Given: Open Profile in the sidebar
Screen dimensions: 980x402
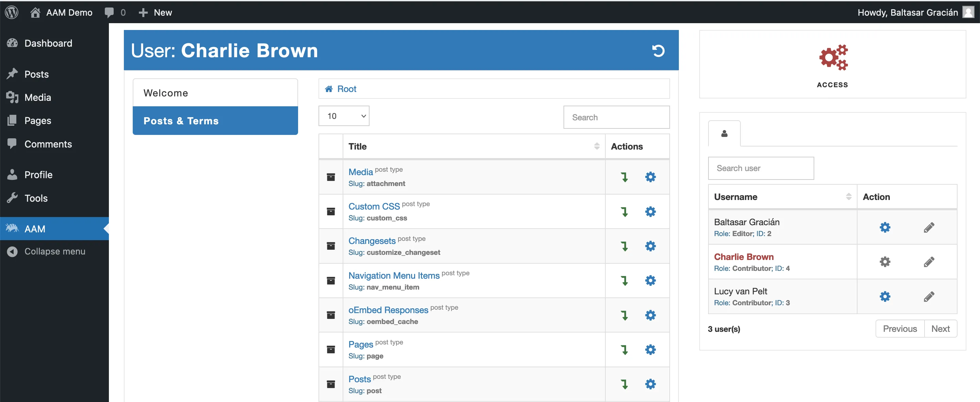Looking at the screenshot, I should (38, 174).
